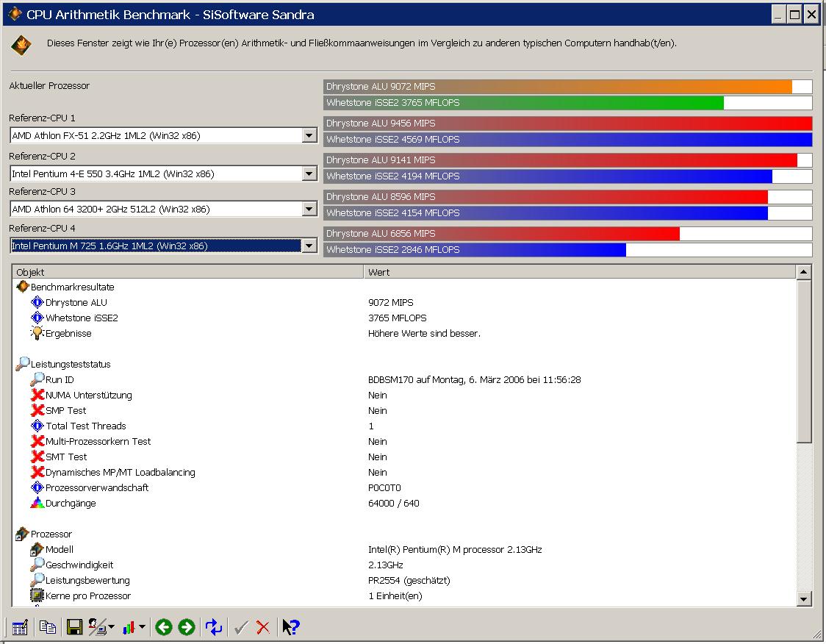Click the Total Test Threads info icon
The width and height of the screenshot is (826, 644).
(x=37, y=426)
